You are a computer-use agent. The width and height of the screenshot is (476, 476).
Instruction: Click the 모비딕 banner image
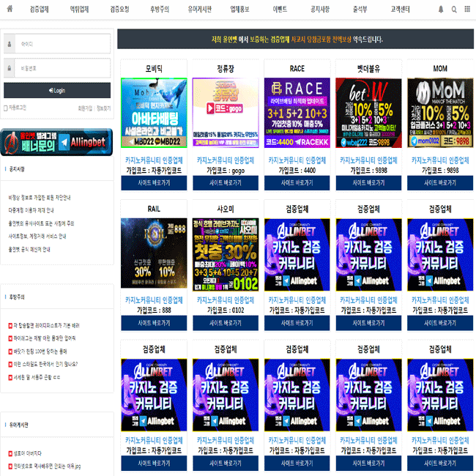(154, 113)
